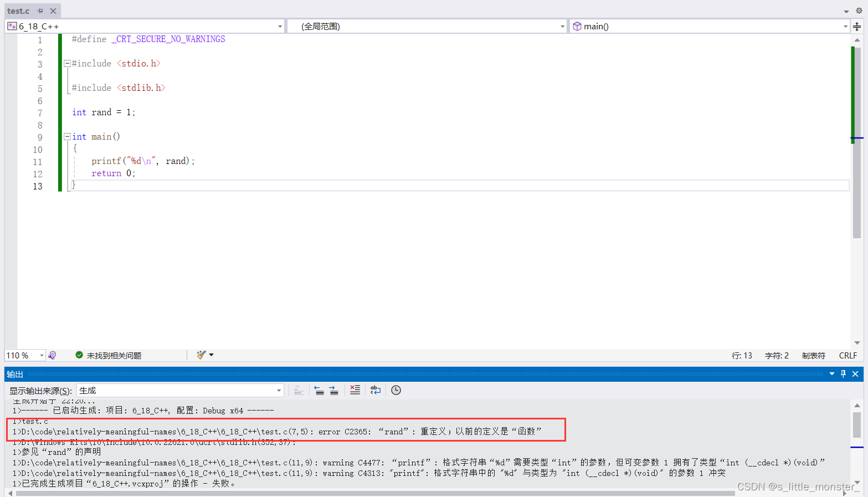Click the CRLF line ending indicator
868x497 pixels.
coord(848,356)
